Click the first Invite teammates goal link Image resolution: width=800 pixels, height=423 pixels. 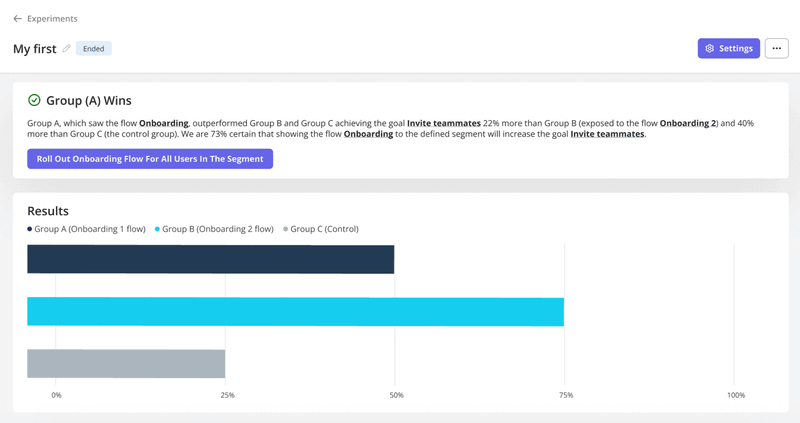point(443,123)
